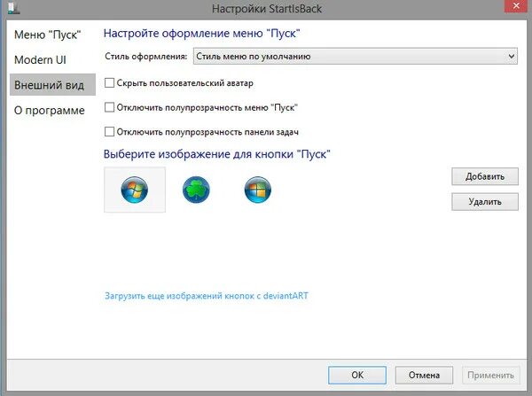Pick the Windows 8 style orb button image
532x396 pixels.
pyautogui.click(x=257, y=190)
